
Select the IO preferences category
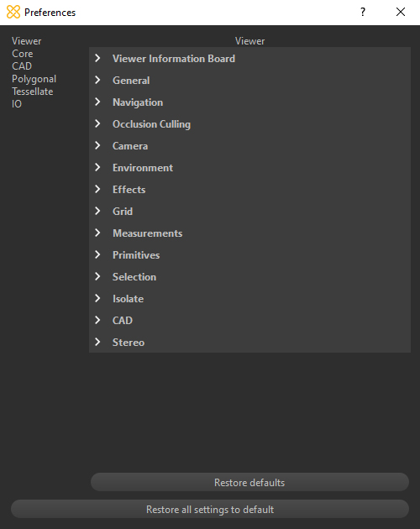pos(17,104)
